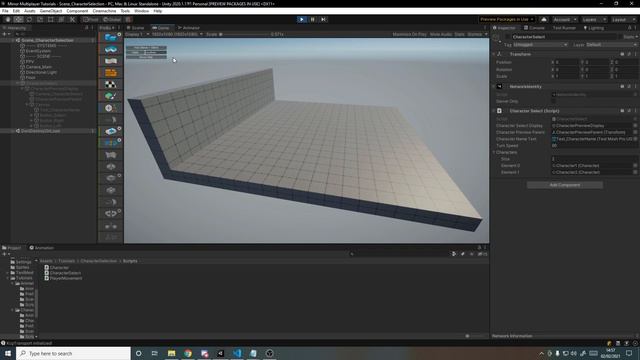Open Visual Studio Code from taskbar
Screen dimensions: 640x360
(237, 353)
